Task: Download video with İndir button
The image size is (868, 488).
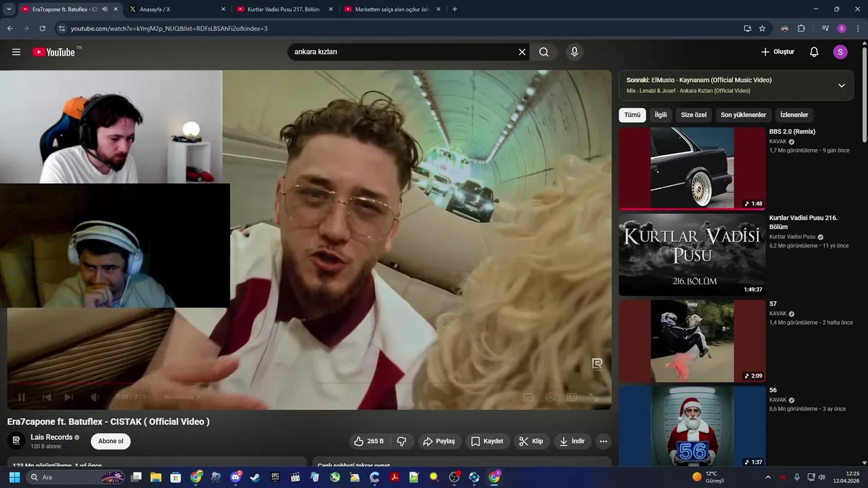Action: (572, 441)
